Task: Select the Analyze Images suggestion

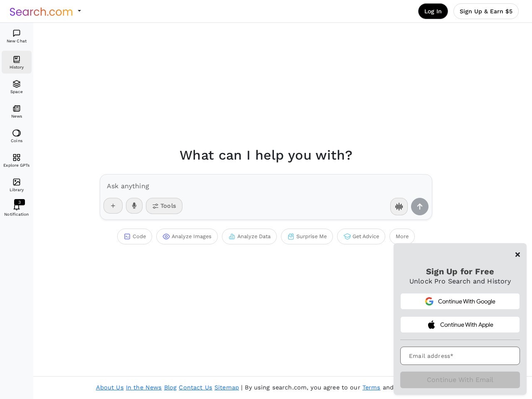Action: (x=187, y=236)
